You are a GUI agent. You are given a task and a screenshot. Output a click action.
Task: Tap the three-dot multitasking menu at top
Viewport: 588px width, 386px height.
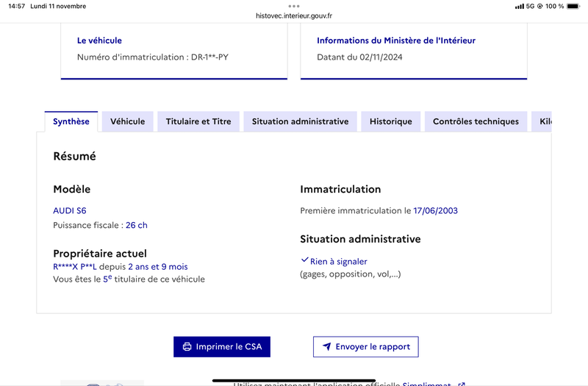point(294,6)
